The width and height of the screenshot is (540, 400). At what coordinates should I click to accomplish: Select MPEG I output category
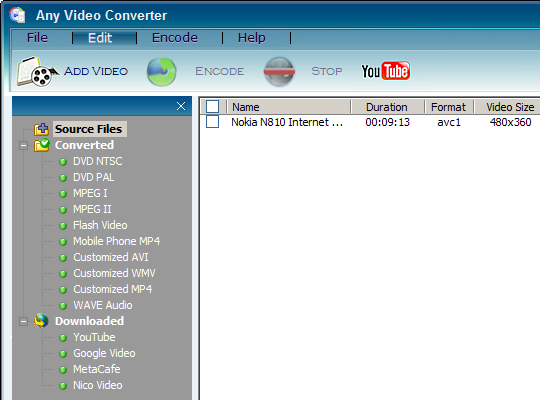[x=90, y=193]
